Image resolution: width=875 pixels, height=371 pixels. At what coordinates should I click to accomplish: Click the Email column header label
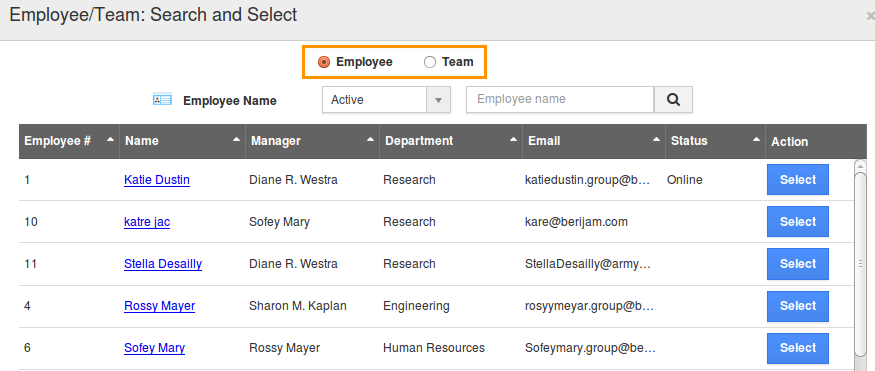coord(544,141)
